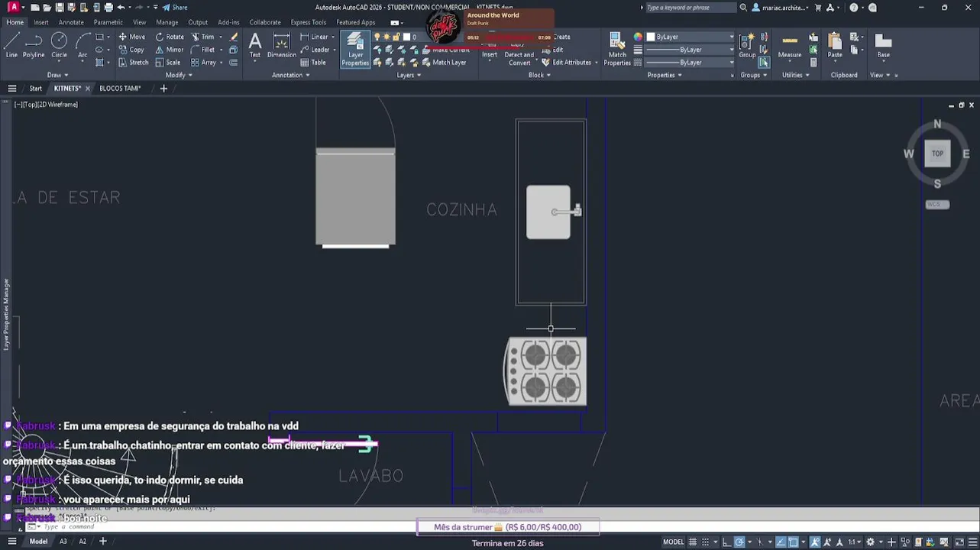Select the Circle tool
Viewport: 980px width, 550px height.
(x=59, y=46)
